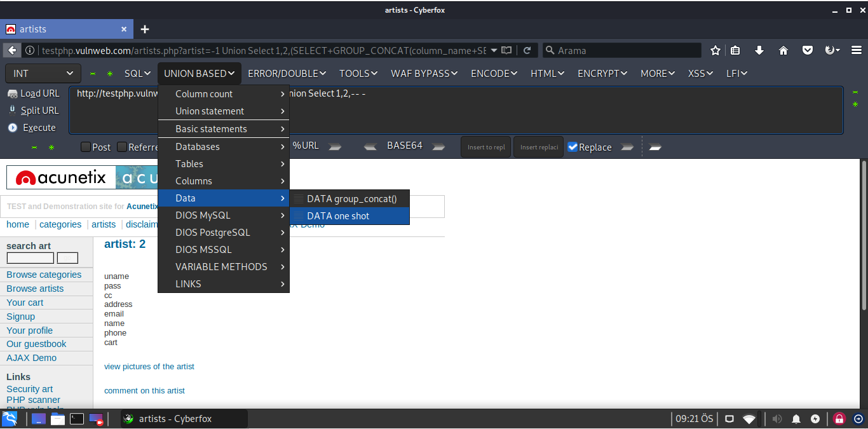The image size is (868, 429).
Task: Click the Insert to repl field
Action: click(486, 147)
